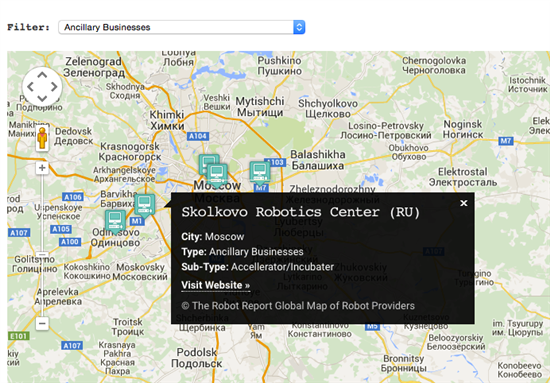550x383 pixels.
Task: Close the Skolkovo Robotics Center popup
Action: tap(464, 203)
